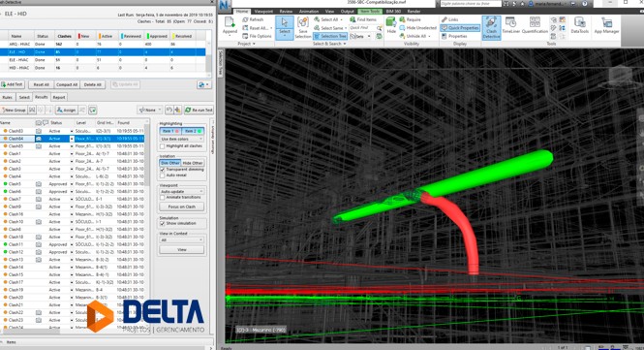The height and width of the screenshot is (350, 644).
Task: Open Select All dropdown arrow
Action: [x=342, y=19]
